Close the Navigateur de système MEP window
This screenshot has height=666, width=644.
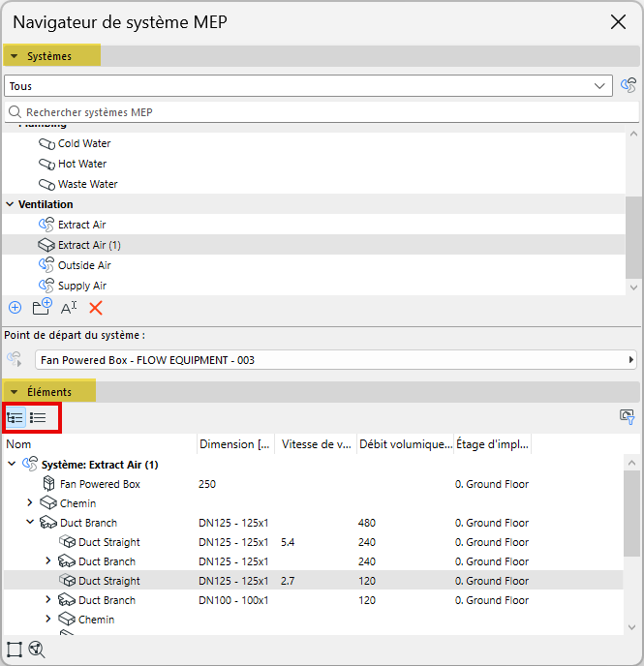coord(618,21)
